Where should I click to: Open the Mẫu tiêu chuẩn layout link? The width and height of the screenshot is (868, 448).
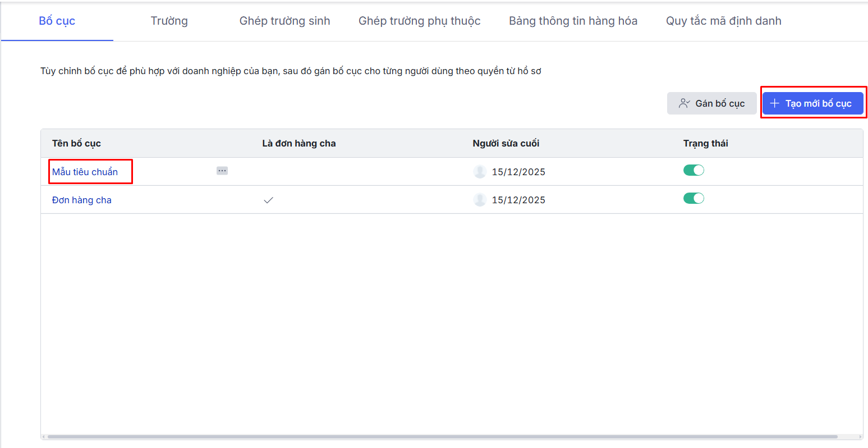[85, 172]
